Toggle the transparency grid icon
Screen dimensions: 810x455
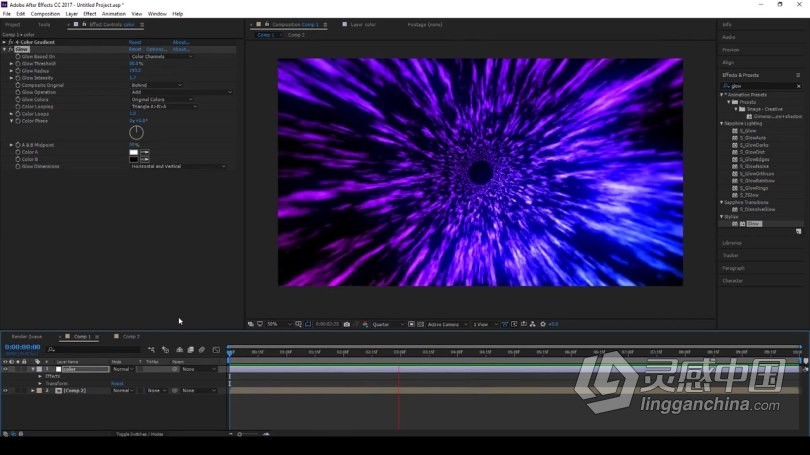[420, 324]
